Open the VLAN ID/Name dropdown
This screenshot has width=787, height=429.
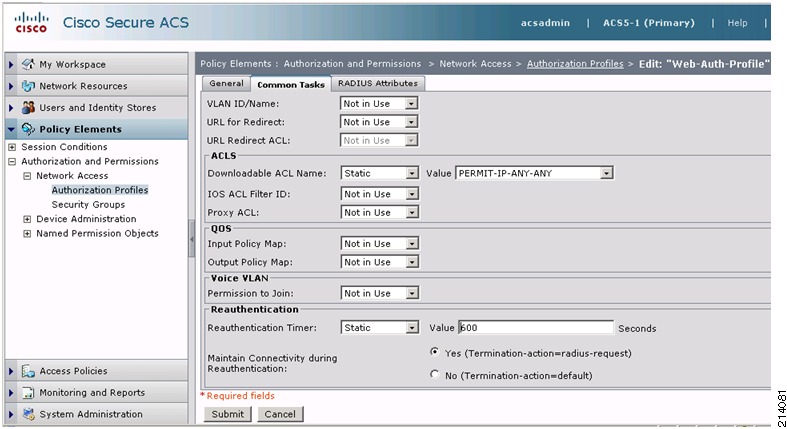pyautogui.click(x=379, y=103)
